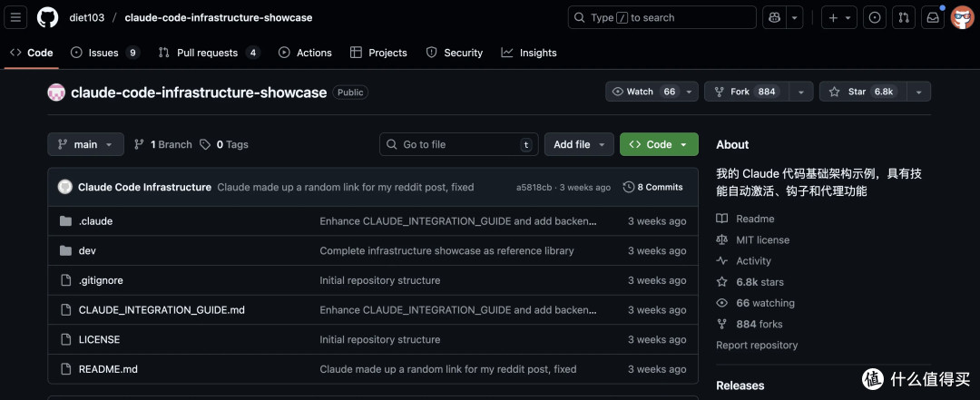980x400 pixels.
Task: Open the Insights tab
Action: (529, 53)
